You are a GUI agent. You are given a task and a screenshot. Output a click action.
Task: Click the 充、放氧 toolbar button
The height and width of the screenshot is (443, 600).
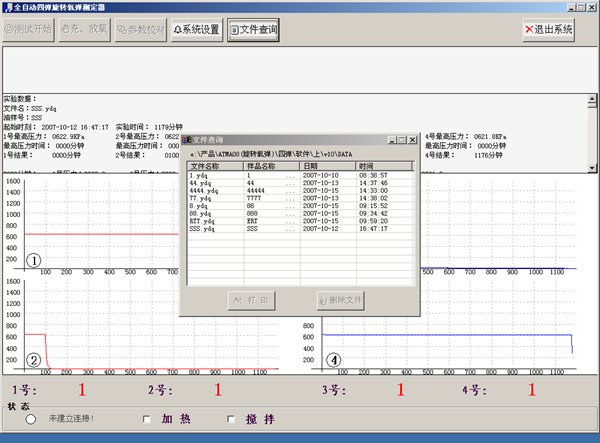[83, 30]
